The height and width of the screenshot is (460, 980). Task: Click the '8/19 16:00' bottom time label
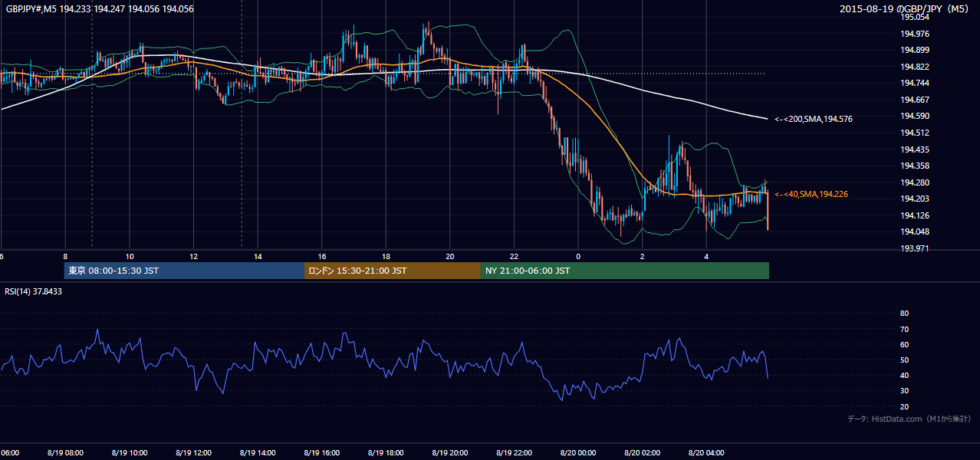click(x=322, y=453)
